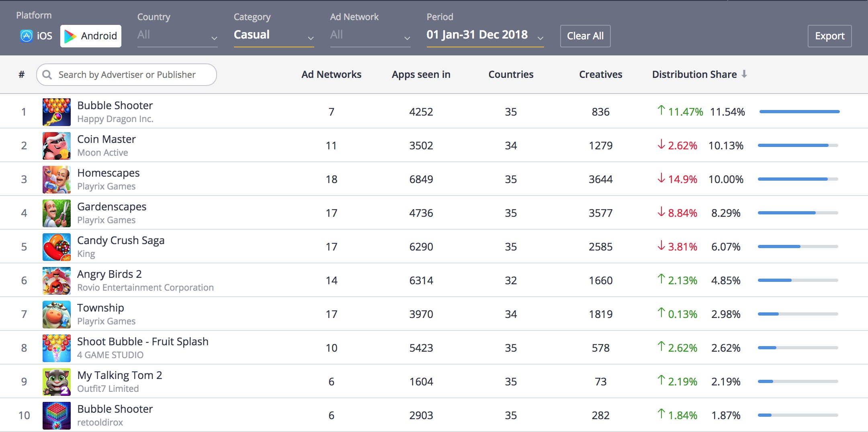This screenshot has width=868, height=432.
Task: Click publisher retooldirox
Action: [x=100, y=422]
